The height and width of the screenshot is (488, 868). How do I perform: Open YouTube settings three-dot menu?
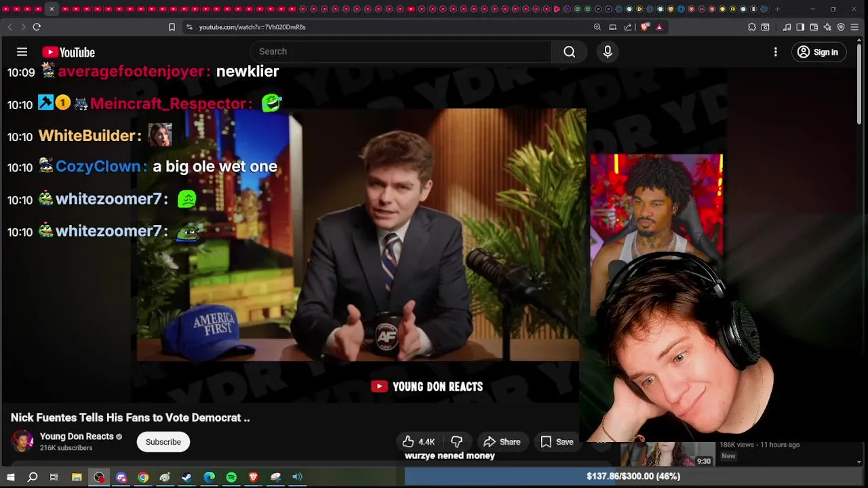(776, 52)
